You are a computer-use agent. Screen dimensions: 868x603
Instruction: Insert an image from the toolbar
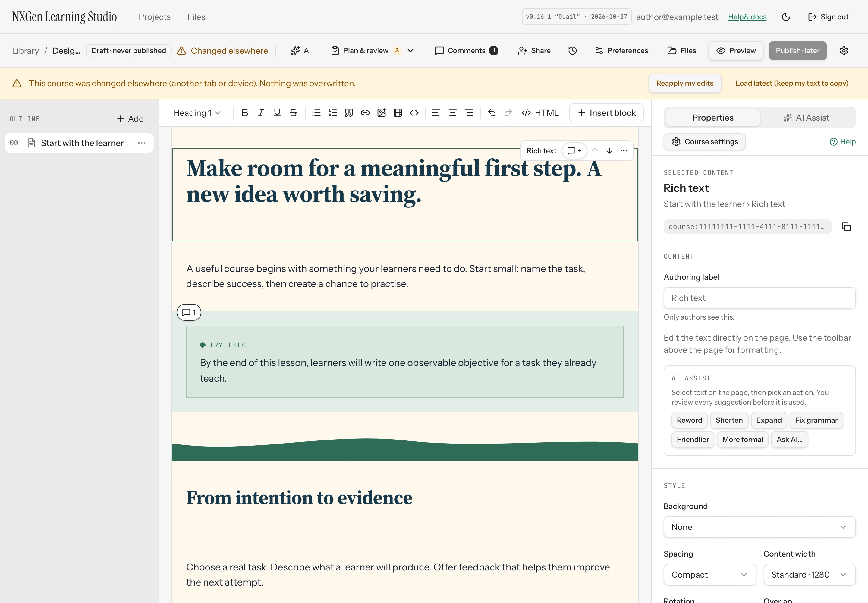[x=382, y=113]
